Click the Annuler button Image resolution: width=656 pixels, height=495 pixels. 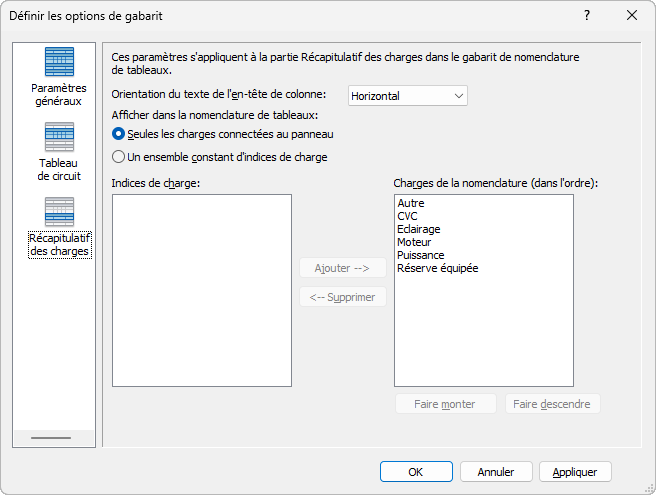point(496,472)
